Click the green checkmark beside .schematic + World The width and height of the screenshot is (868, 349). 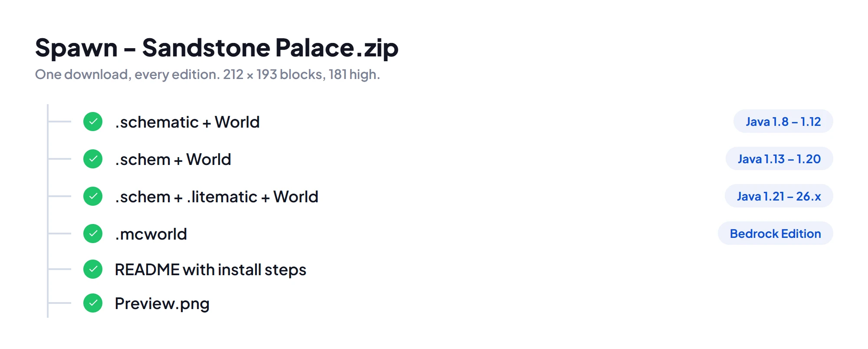(x=93, y=122)
